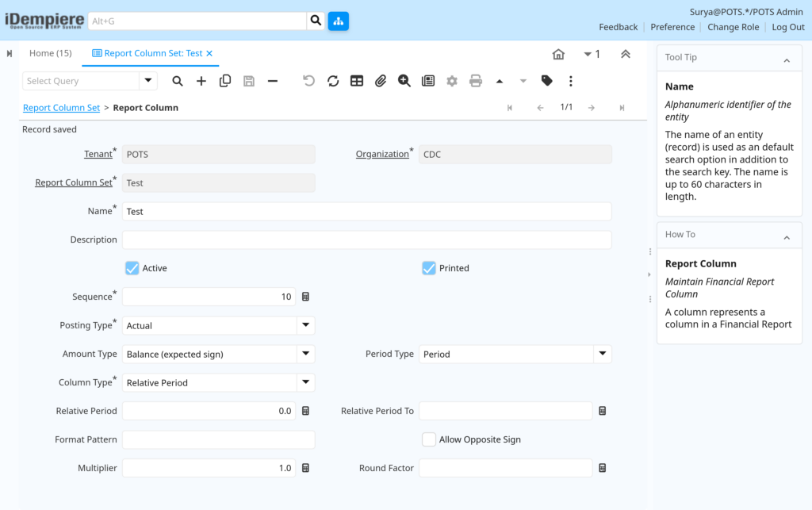
Task: Click the Organization field label link
Action: 382,154
